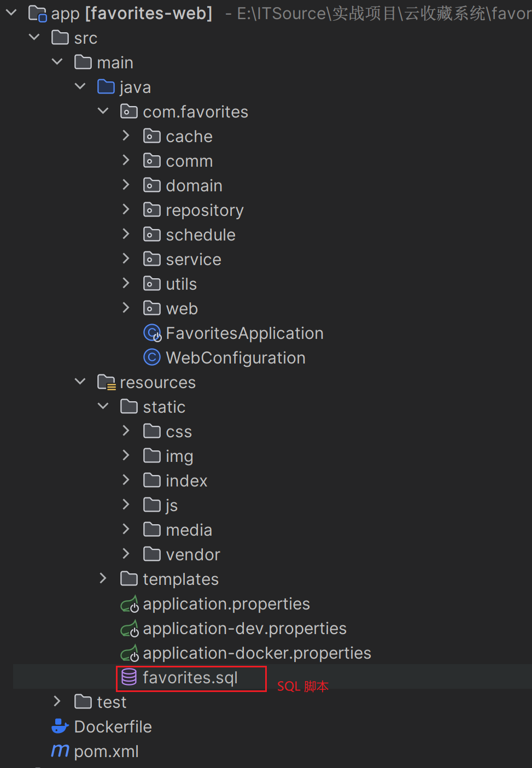Select the media folder

click(x=189, y=530)
